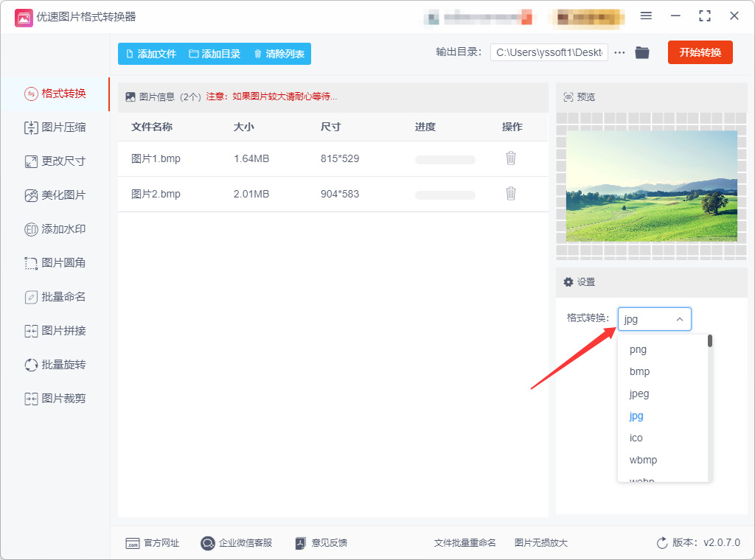Click progress bar for 图片2.bmp
Viewport: 755px width, 560px height.
pos(445,195)
